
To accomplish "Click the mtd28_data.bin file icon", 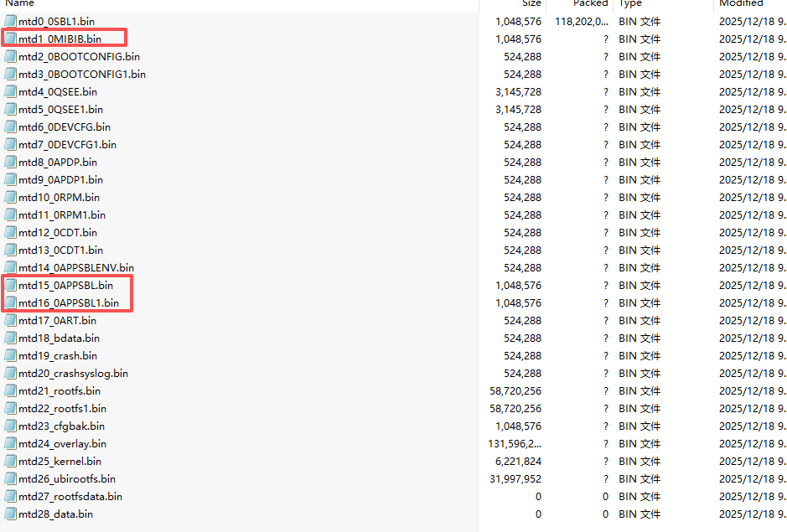I will click(11, 514).
